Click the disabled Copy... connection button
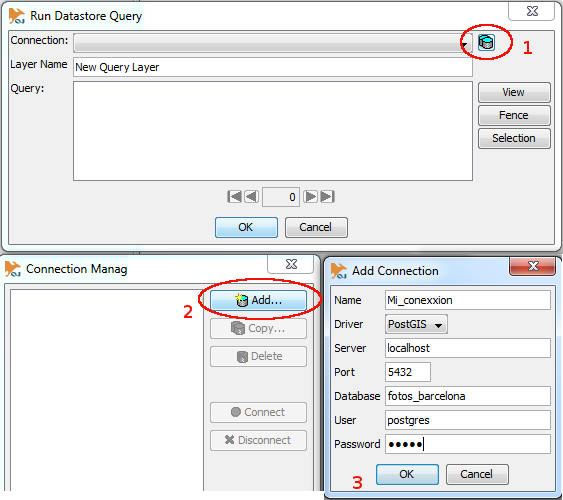This screenshot has height=500, width=563. (259, 328)
